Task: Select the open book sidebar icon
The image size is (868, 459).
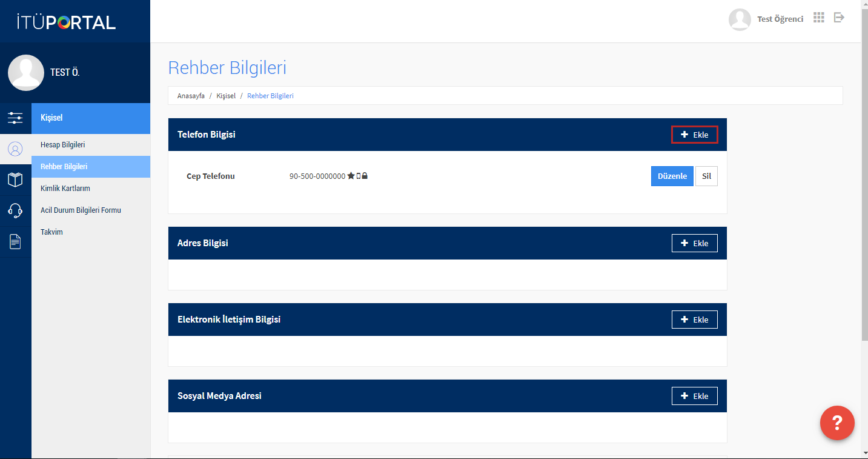Action: pyautogui.click(x=15, y=179)
